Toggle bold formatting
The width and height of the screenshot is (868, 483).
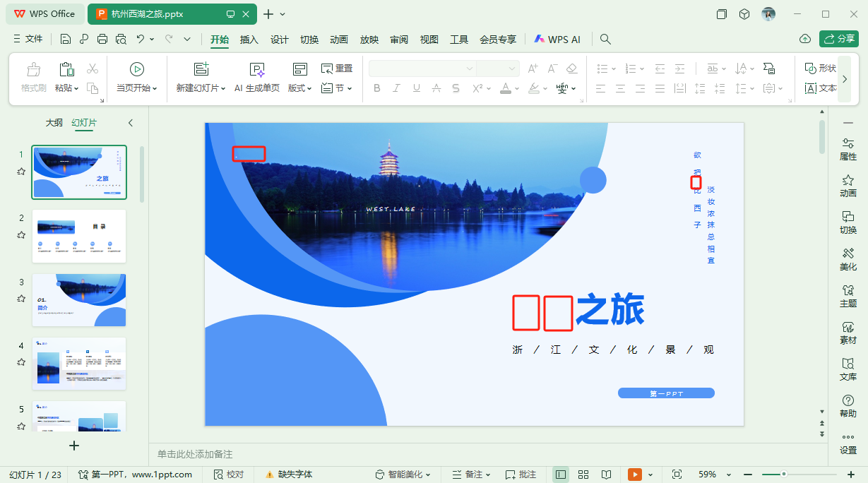pyautogui.click(x=376, y=88)
